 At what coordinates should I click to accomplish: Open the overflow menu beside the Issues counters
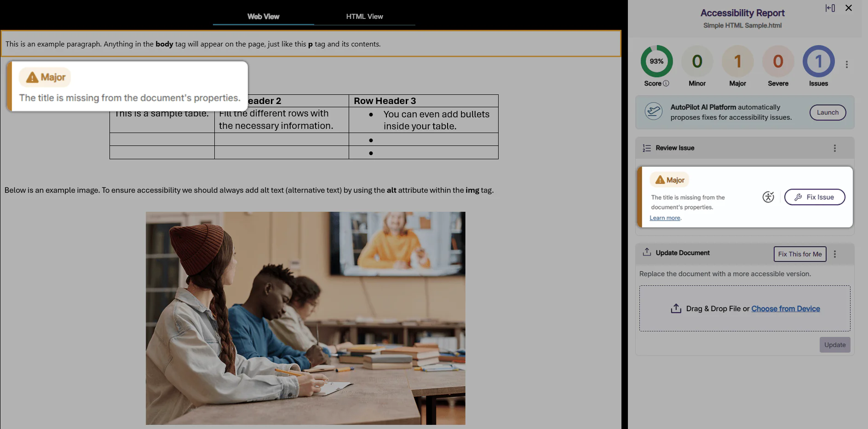[846, 64]
